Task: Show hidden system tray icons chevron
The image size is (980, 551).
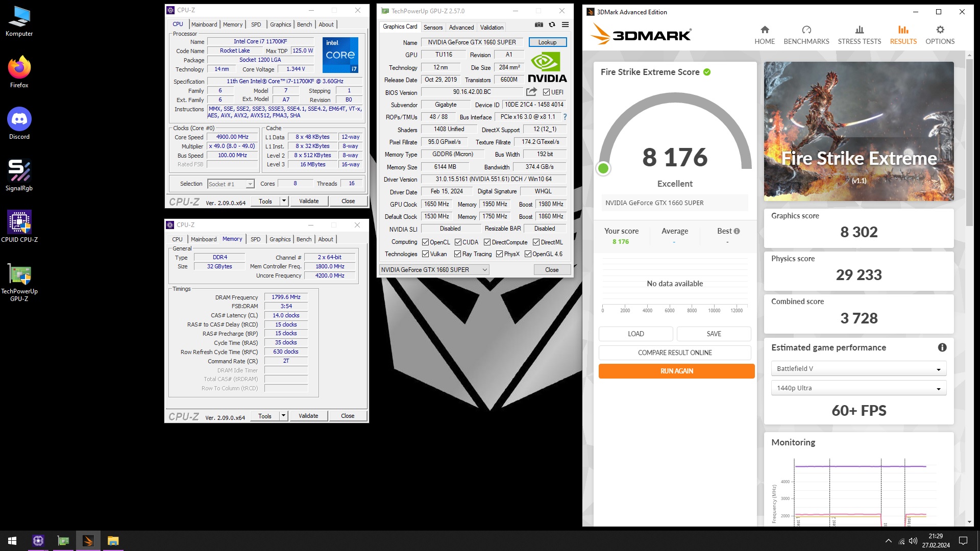Action: (x=889, y=541)
